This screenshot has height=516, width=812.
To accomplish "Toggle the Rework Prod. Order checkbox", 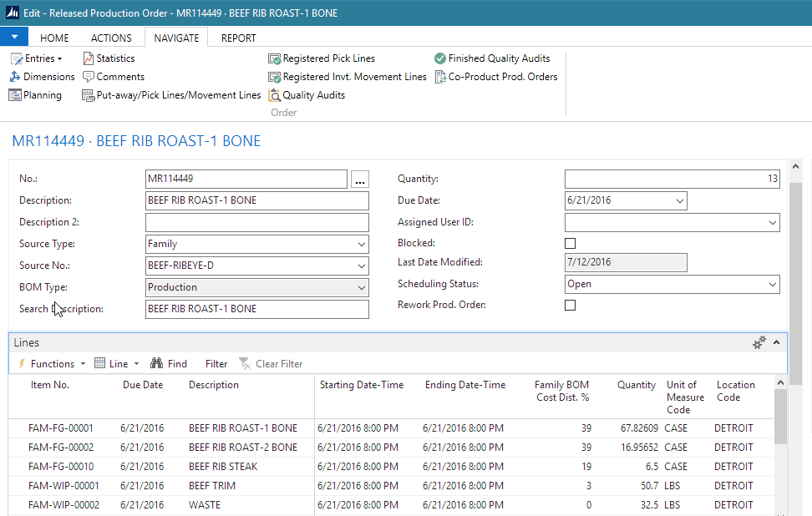I will [x=571, y=306].
